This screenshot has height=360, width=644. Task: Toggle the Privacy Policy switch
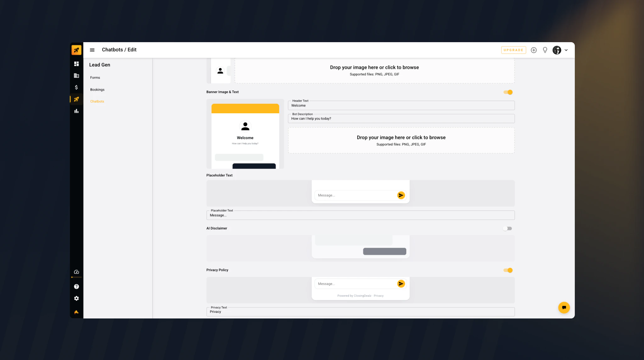coord(508,270)
